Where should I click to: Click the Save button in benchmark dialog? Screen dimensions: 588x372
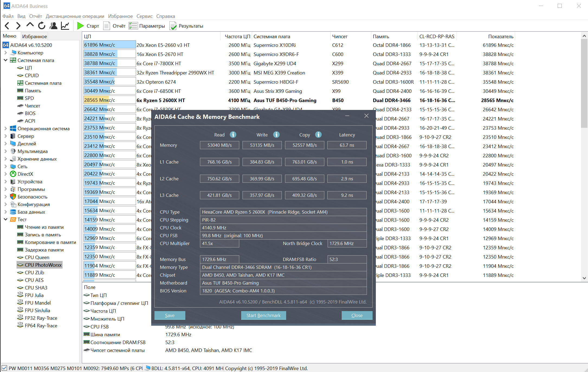170,315
